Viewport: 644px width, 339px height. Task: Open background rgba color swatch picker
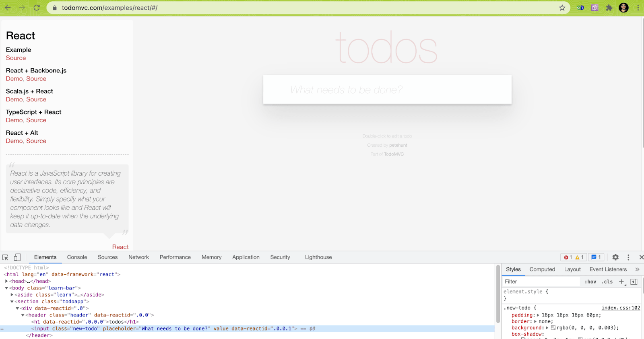pos(553,328)
